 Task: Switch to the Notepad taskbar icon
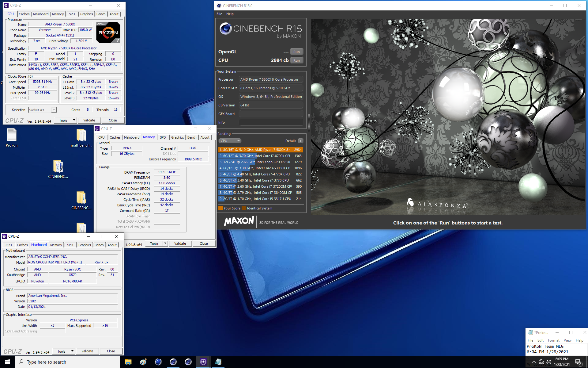[x=218, y=362]
